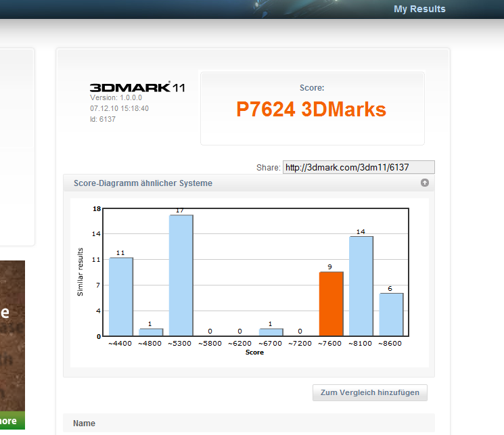Click the ~5300 bar showing 17 results

(181, 275)
